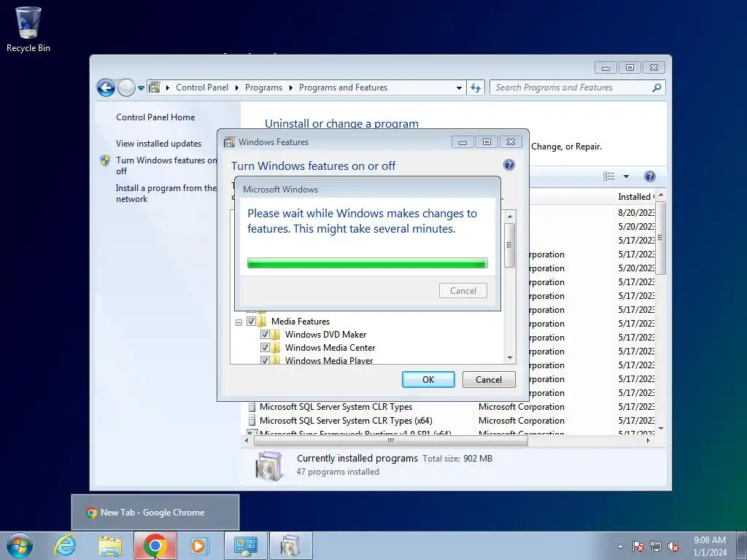747x560 pixels.
Task: Select Programs in the breadcrumb
Action: [x=263, y=87]
